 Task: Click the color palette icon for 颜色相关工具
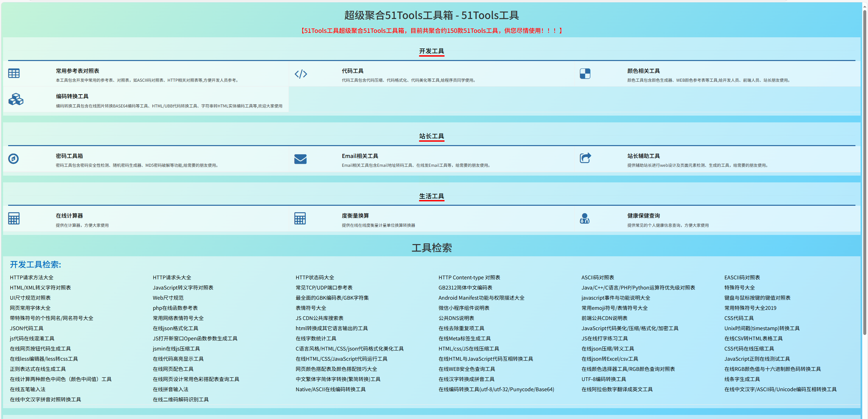585,74
